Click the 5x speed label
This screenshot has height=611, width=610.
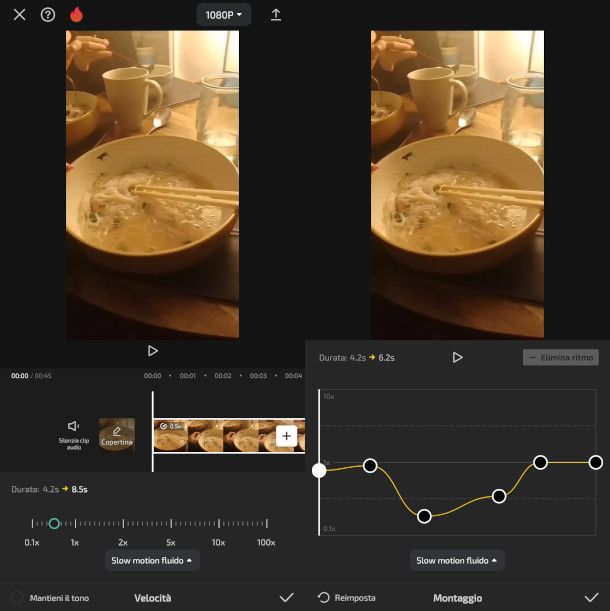pyautogui.click(x=171, y=542)
